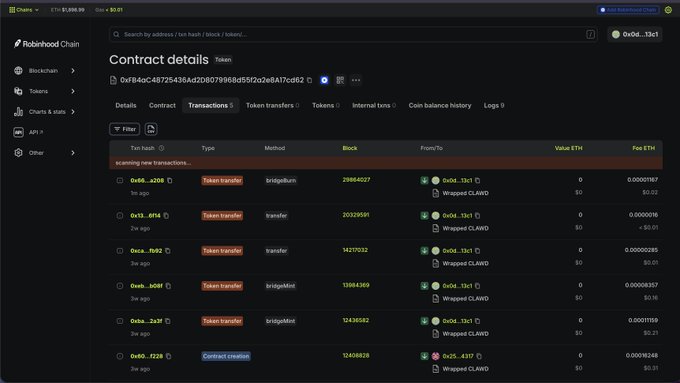This screenshot has height=383, width=680.
Task: Open block 14217032
Action: (355, 250)
